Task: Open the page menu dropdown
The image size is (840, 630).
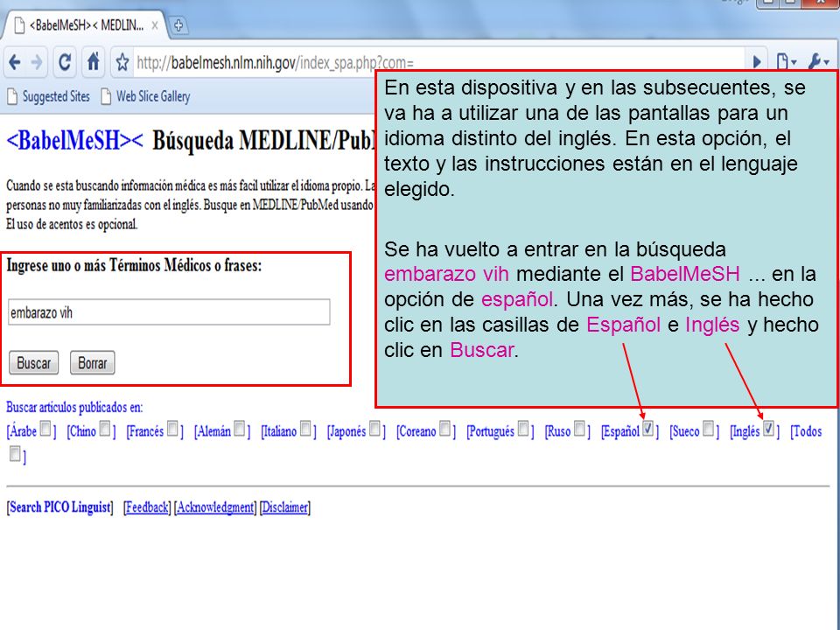Action: [786, 62]
